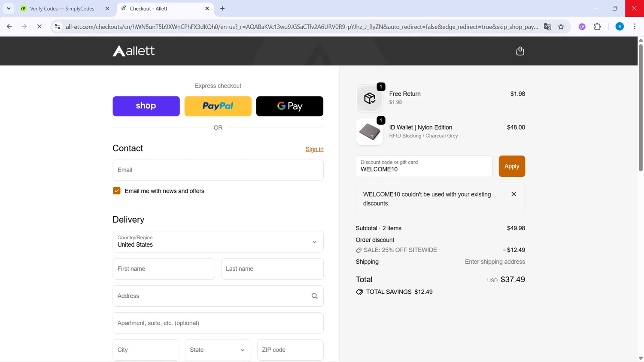
Task: Click the Address input field
Action: 218,296
